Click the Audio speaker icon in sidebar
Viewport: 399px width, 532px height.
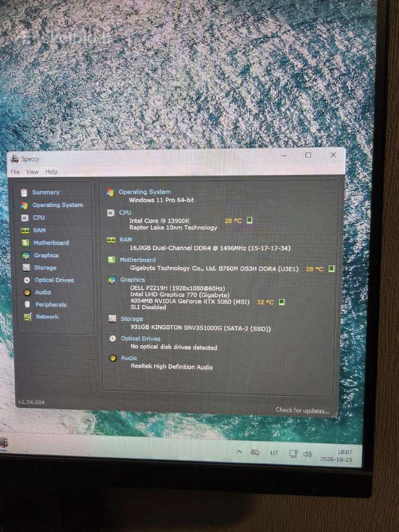27,292
